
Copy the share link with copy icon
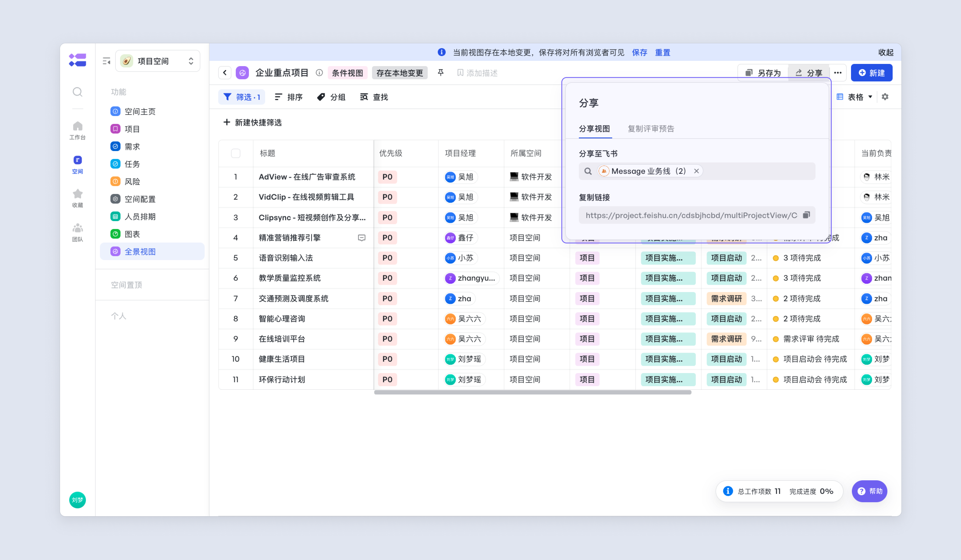[806, 215]
